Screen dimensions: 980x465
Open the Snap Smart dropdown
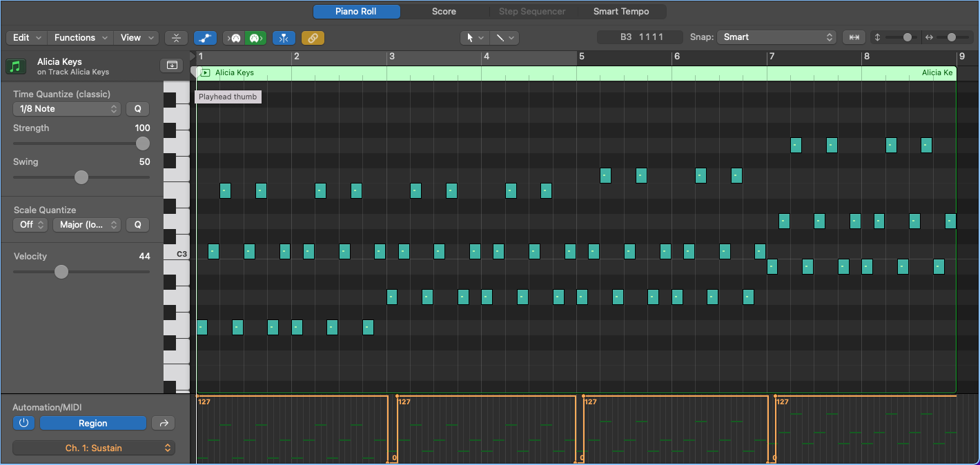click(776, 37)
